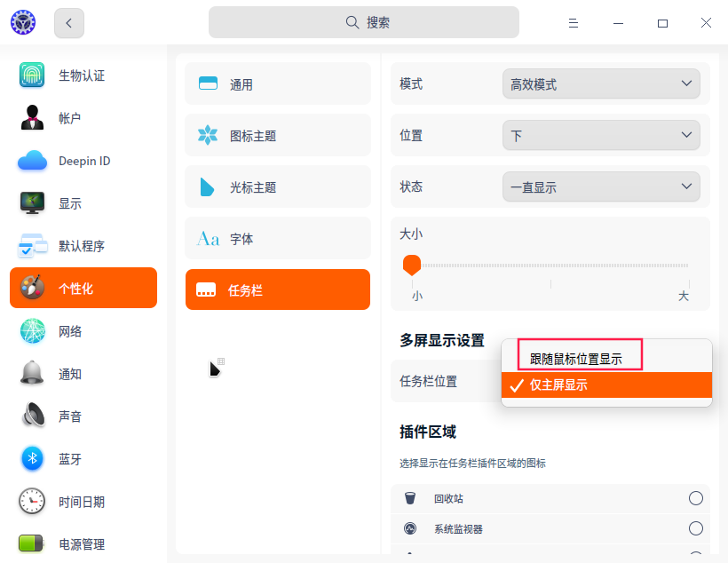Select the 通用 tab
Image resolution: width=728 pixels, height=563 pixels.
click(x=278, y=84)
